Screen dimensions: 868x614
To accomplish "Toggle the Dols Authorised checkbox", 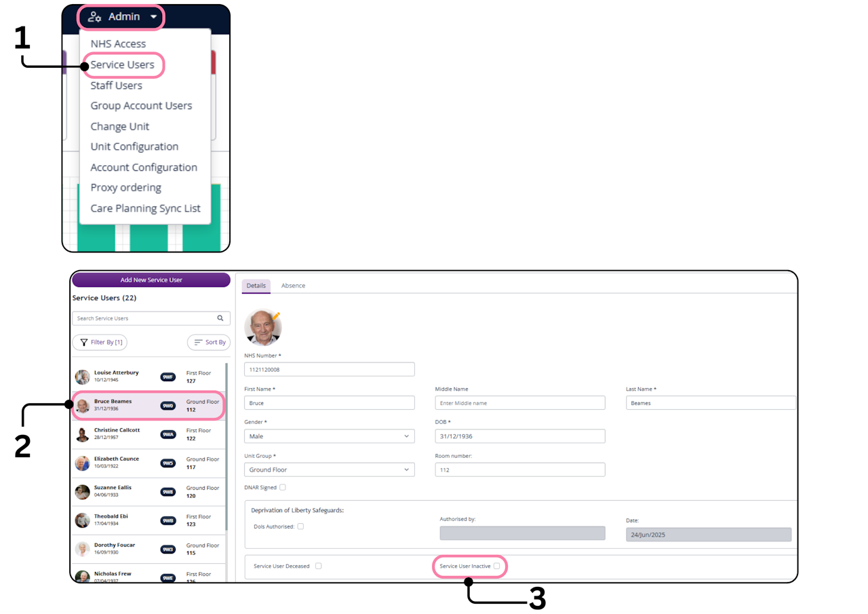I will (300, 526).
